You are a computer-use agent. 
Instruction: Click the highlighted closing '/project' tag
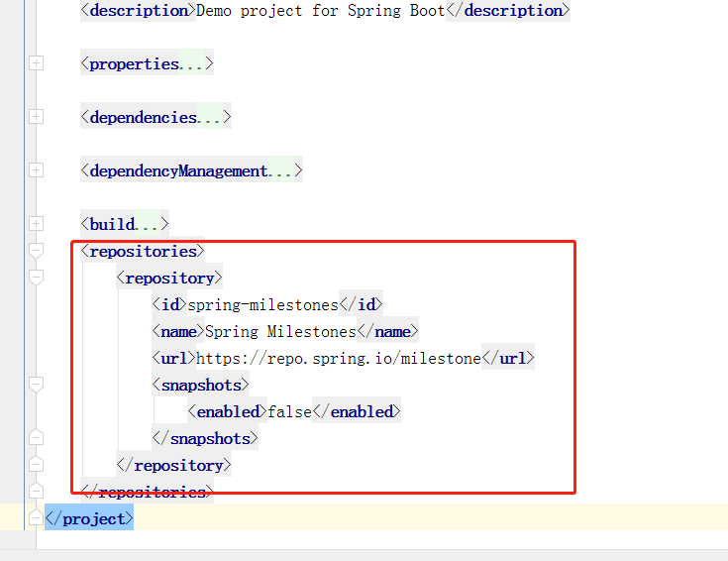[x=89, y=518]
